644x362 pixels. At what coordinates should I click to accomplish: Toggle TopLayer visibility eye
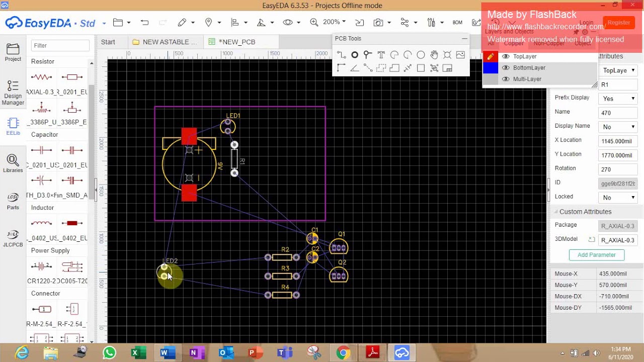506,56
